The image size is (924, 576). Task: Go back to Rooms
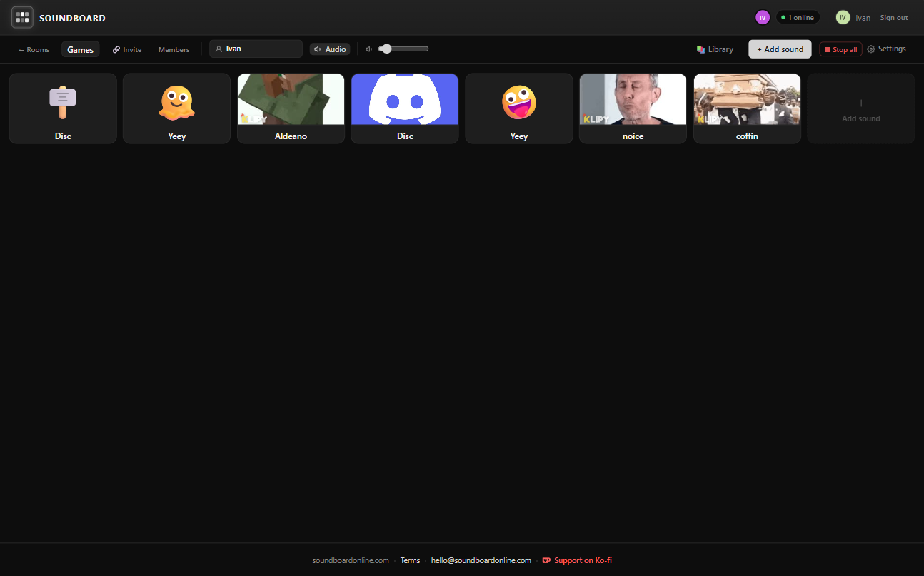pyautogui.click(x=33, y=49)
